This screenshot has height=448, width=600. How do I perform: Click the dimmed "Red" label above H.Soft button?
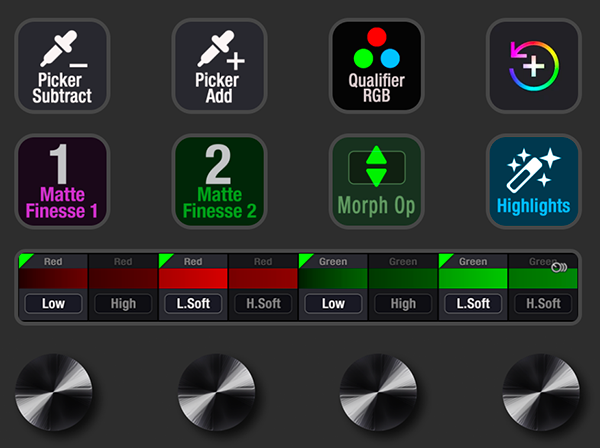point(263,262)
